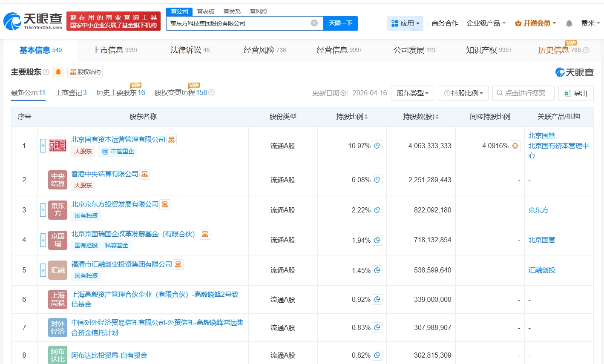
Task: Click the 北京国有资本运营 company logo thumbnail
Action: point(58,146)
